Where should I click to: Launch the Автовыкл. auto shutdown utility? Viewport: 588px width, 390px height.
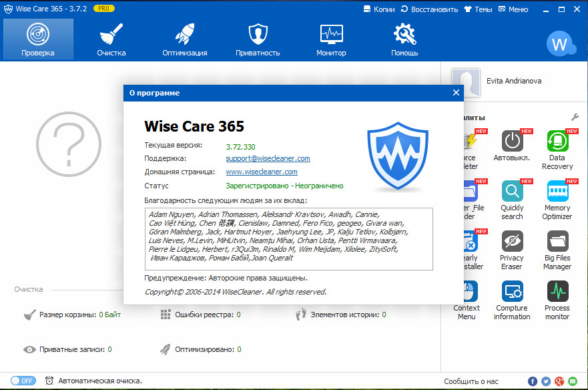pyautogui.click(x=512, y=146)
